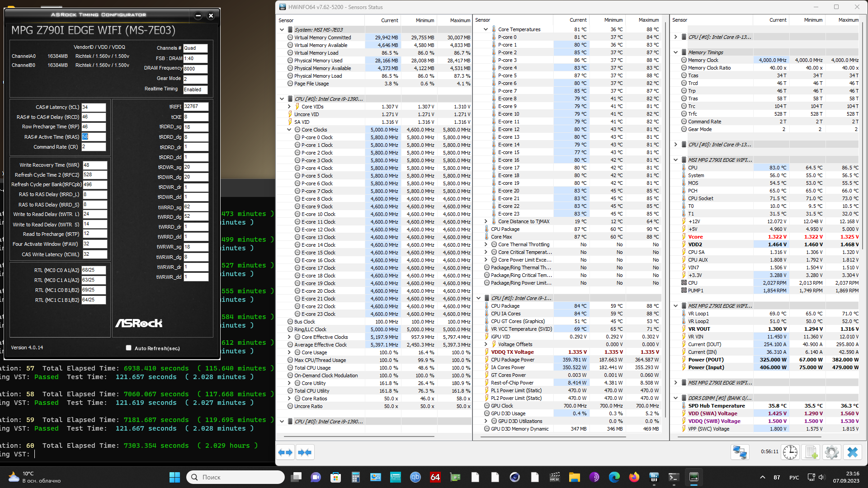Click the expand sensor columns arrows button
This screenshot has width=868, height=488.
coord(285,452)
